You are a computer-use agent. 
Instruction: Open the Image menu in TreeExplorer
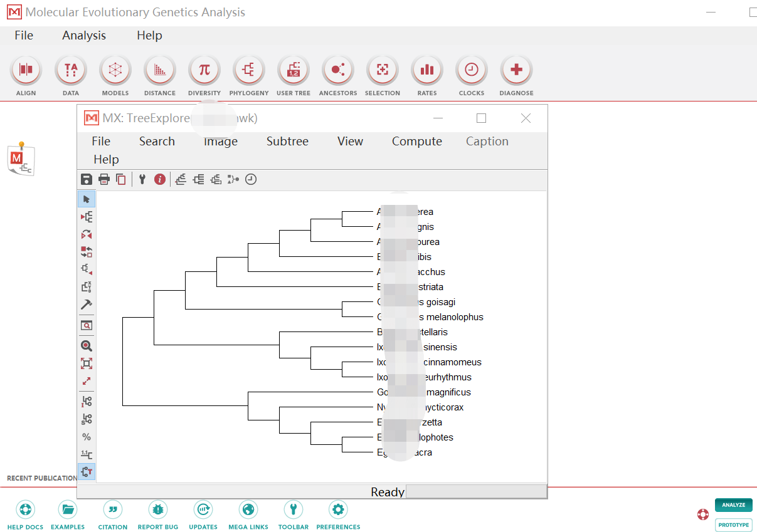(221, 142)
